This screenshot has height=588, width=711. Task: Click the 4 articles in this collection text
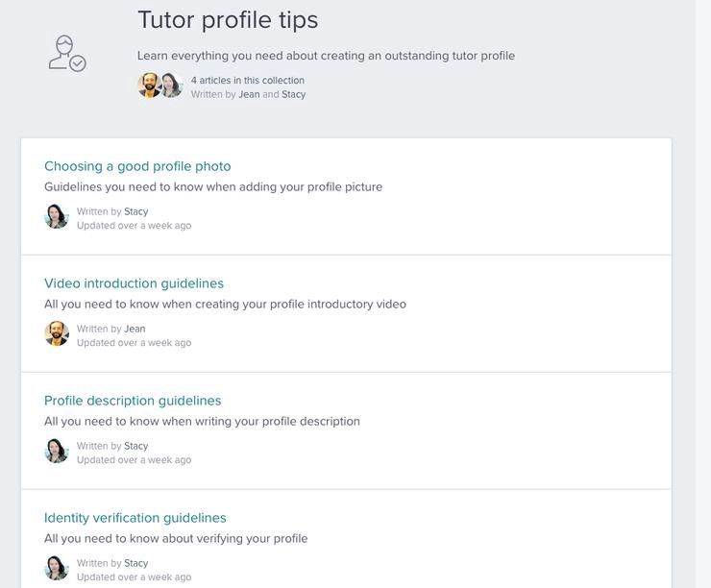tap(248, 81)
